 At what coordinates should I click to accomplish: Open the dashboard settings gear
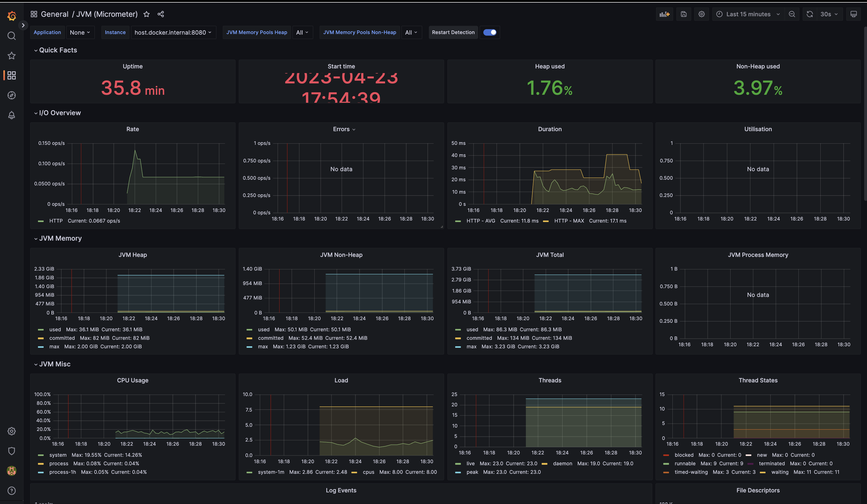pos(702,14)
